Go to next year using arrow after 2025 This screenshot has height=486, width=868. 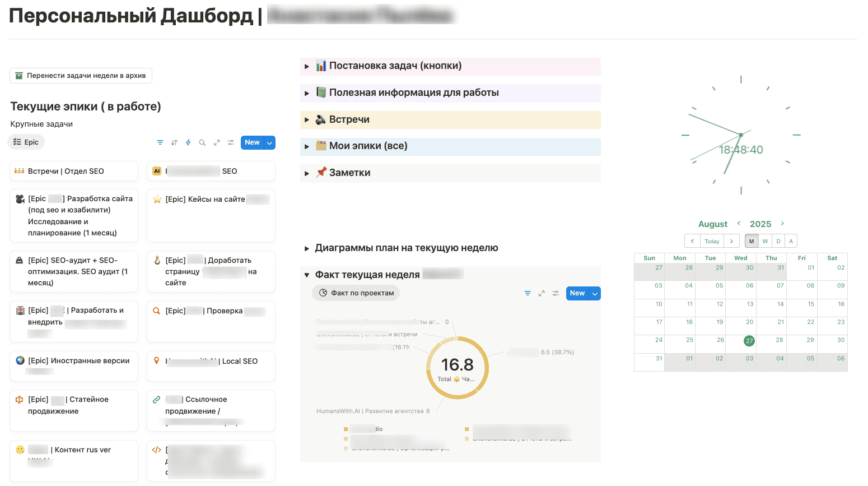(782, 224)
